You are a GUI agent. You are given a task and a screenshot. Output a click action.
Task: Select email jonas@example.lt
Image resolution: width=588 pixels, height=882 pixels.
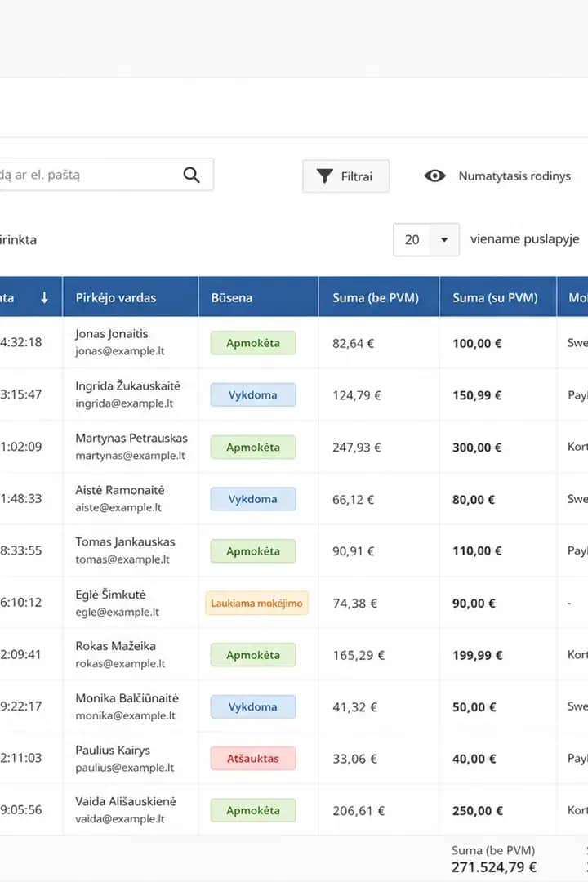point(120,351)
